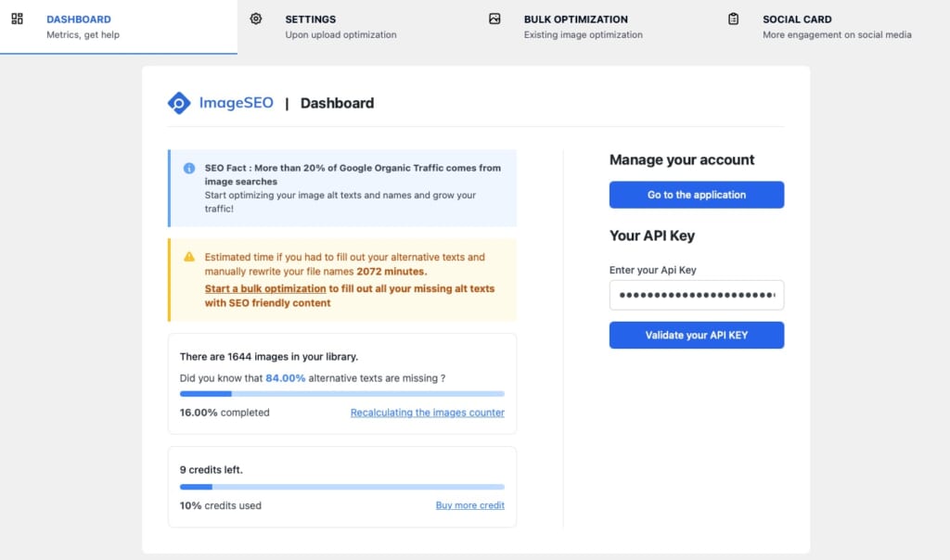950x560 pixels.
Task: Click the '16.00% completed' text
Action: click(x=225, y=413)
